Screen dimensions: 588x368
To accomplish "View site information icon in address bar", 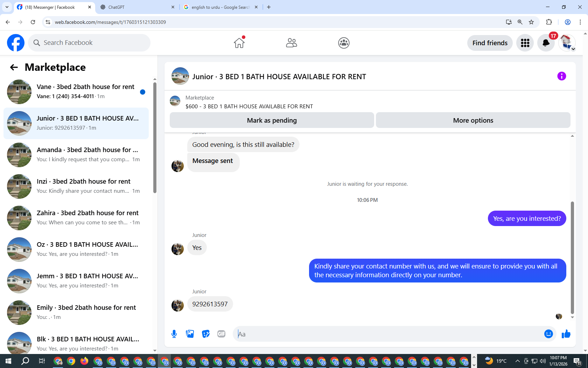I will (48, 22).
